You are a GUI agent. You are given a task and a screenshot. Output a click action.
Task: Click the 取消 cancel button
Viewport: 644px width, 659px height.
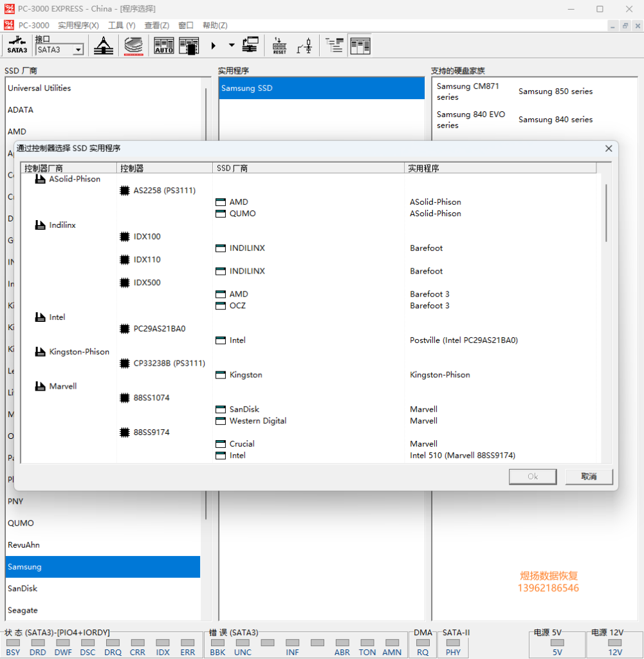tap(589, 477)
